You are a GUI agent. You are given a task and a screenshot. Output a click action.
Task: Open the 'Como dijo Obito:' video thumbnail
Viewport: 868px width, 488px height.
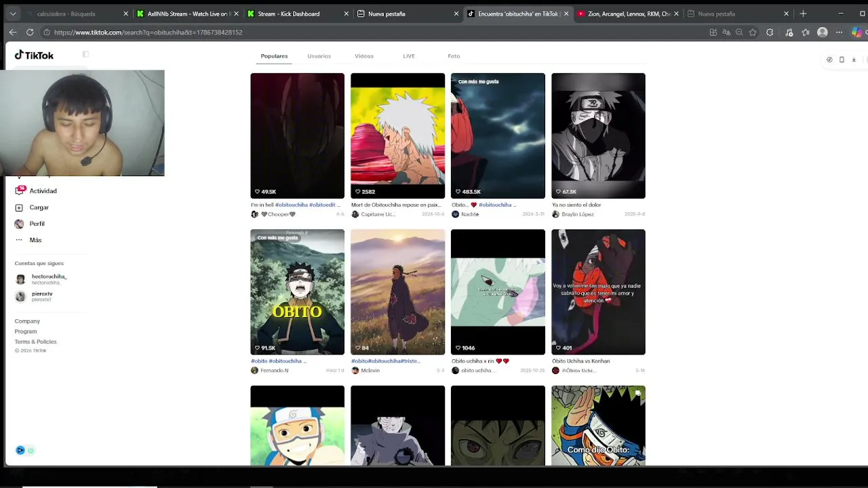(x=598, y=426)
